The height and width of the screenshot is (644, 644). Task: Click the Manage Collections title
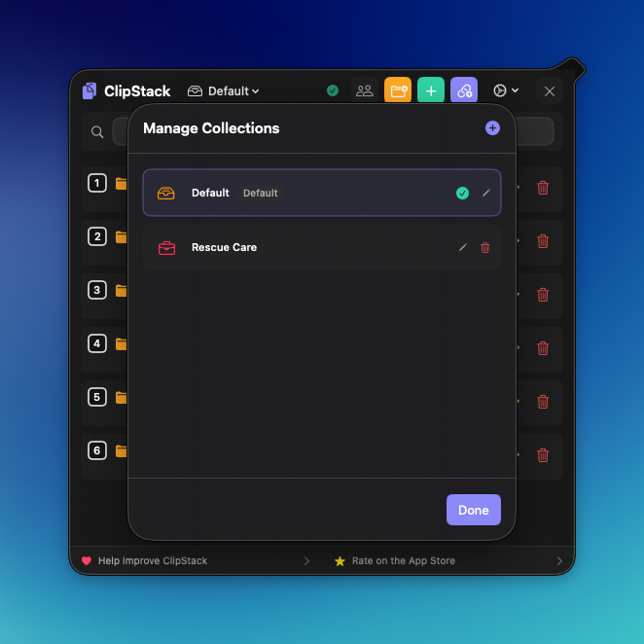coord(211,128)
